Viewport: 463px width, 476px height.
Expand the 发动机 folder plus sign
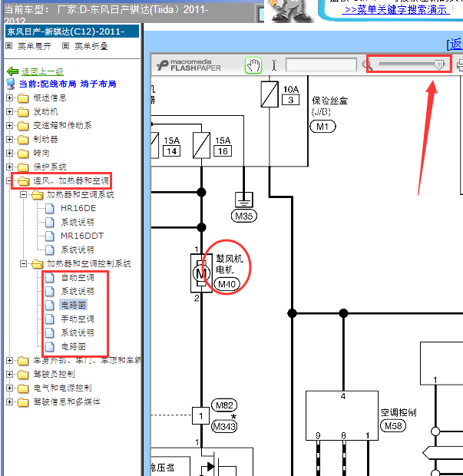[x=9, y=112]
